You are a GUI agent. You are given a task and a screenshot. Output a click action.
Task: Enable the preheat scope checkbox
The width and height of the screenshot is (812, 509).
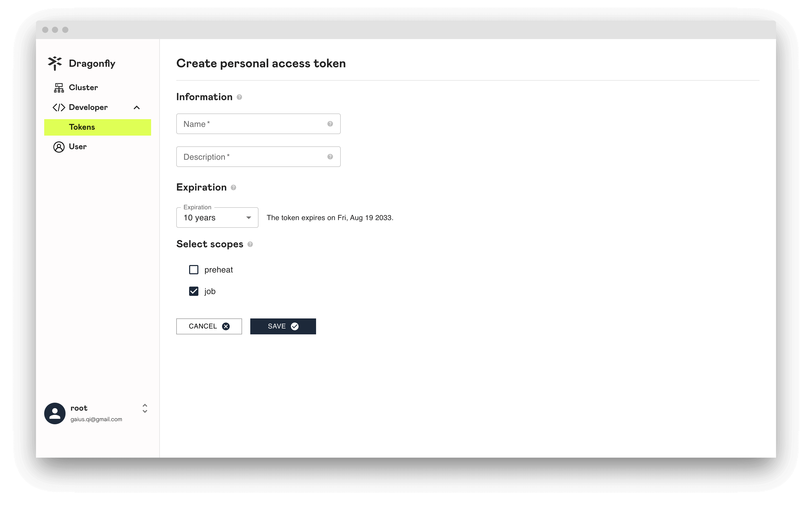click(194, 270)
